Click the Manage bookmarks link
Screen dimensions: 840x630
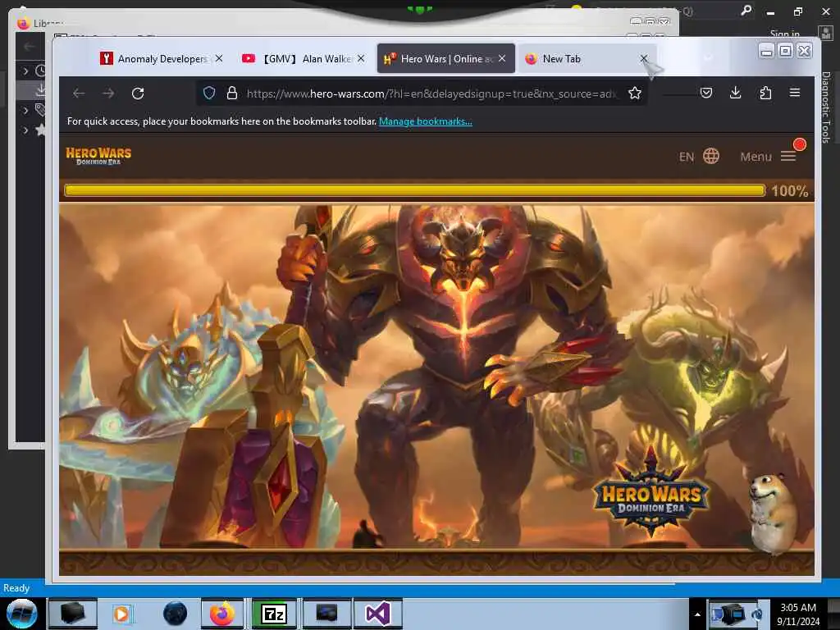click(x=426, y=121)
